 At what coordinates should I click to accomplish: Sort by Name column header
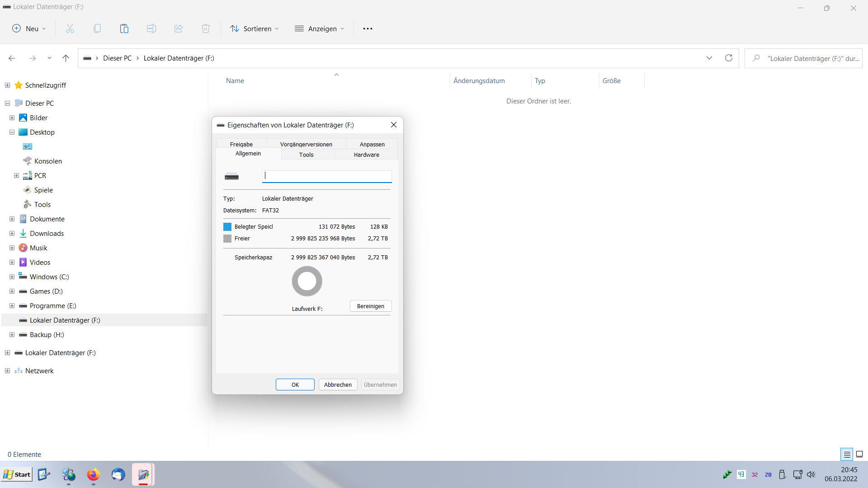[235, 81]
